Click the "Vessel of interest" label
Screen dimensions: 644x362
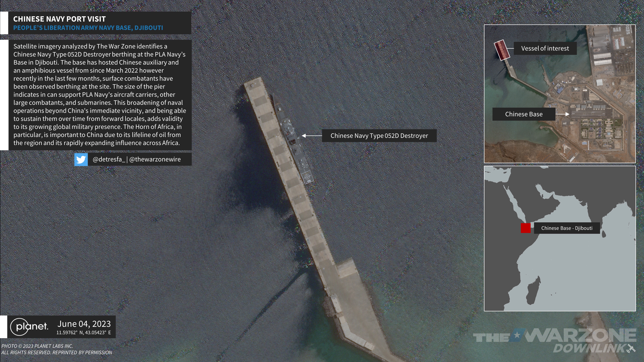[545, 48]
